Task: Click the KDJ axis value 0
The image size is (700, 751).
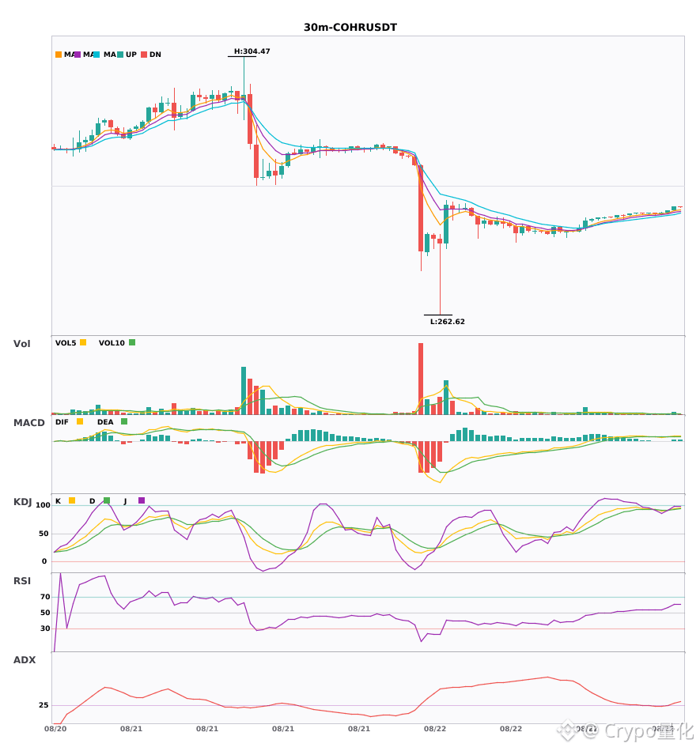Action: (x=44, y=561)
